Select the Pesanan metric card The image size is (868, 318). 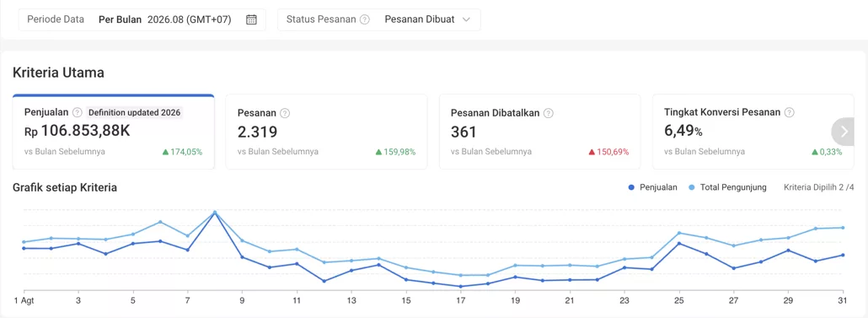pos(327,132)
